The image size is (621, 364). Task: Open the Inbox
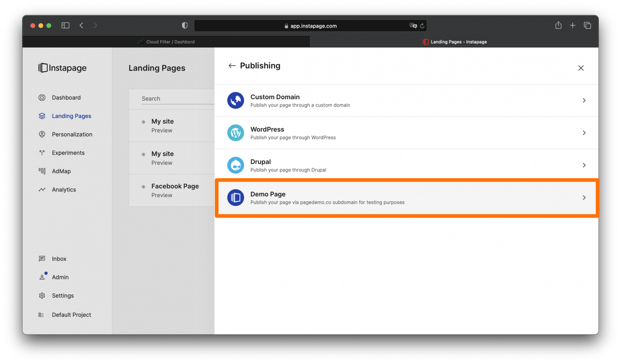click(59, 259)
